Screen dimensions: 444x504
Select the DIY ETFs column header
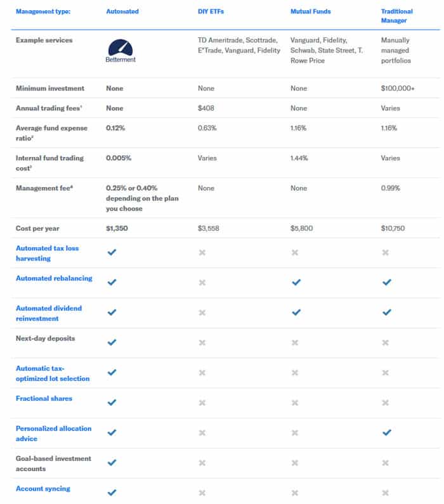coord(211,11)
